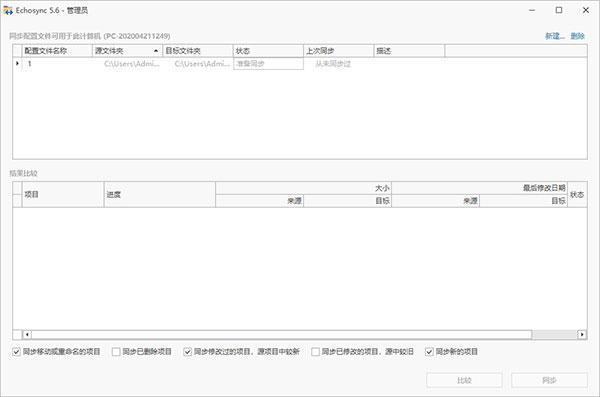Sort by 目标文件夹 column header

(197, 51)
